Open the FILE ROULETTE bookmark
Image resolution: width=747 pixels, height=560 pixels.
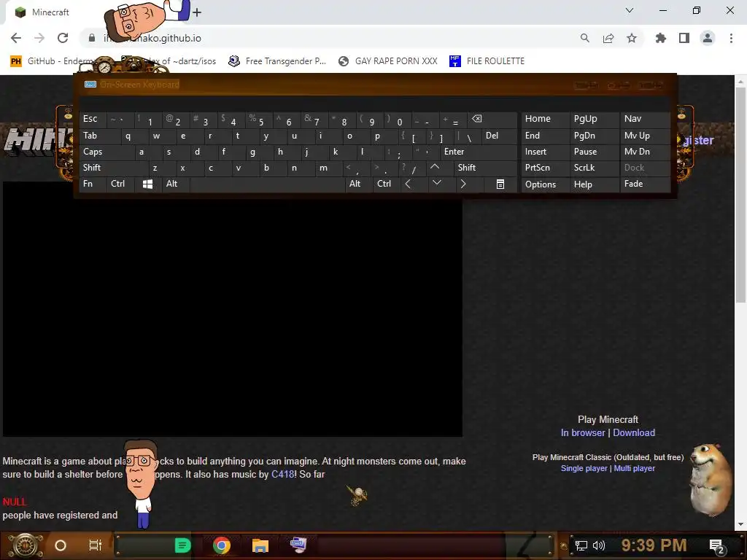pos(487,61)
